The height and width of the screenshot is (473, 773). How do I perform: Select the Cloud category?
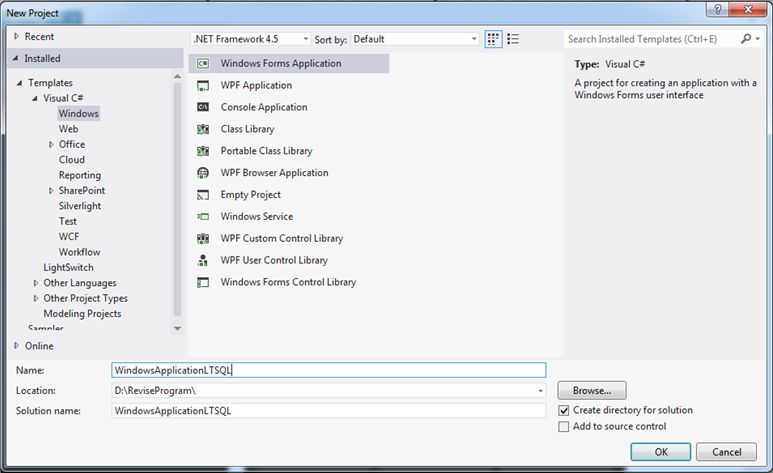click(72, 160)
